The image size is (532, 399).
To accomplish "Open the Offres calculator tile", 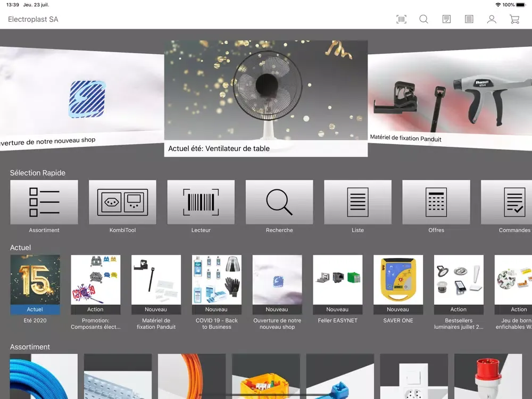I will coord(436,202).
